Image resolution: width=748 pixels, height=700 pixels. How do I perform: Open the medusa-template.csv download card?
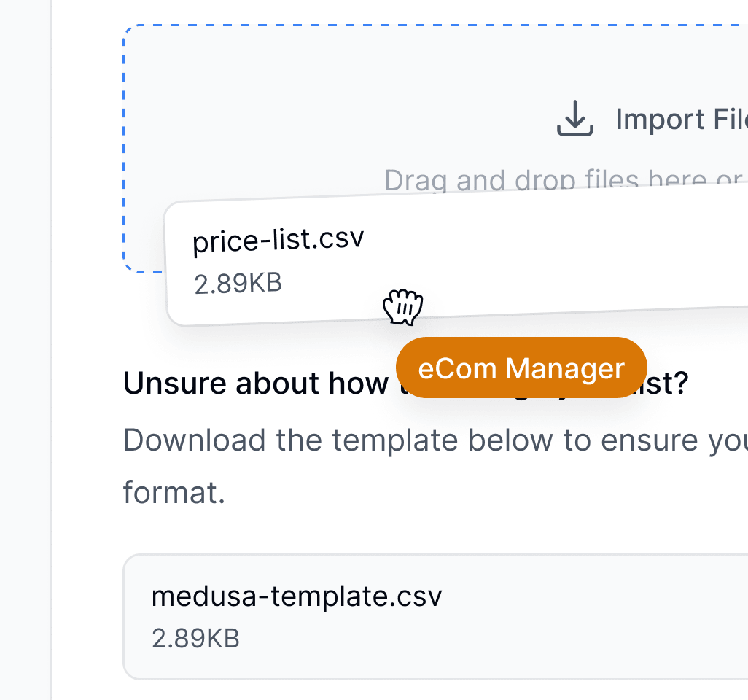point(435,616)
